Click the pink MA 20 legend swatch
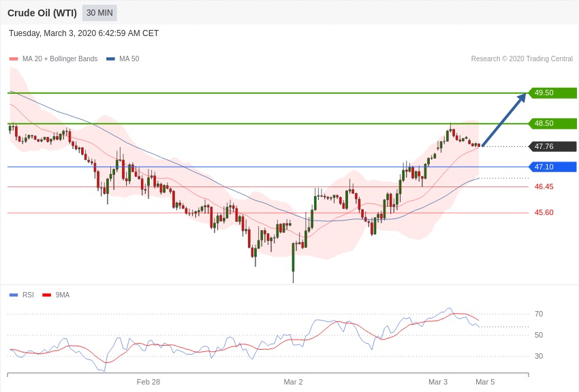Viewport: 579px width, 392px height. click(x=14, y=59)
